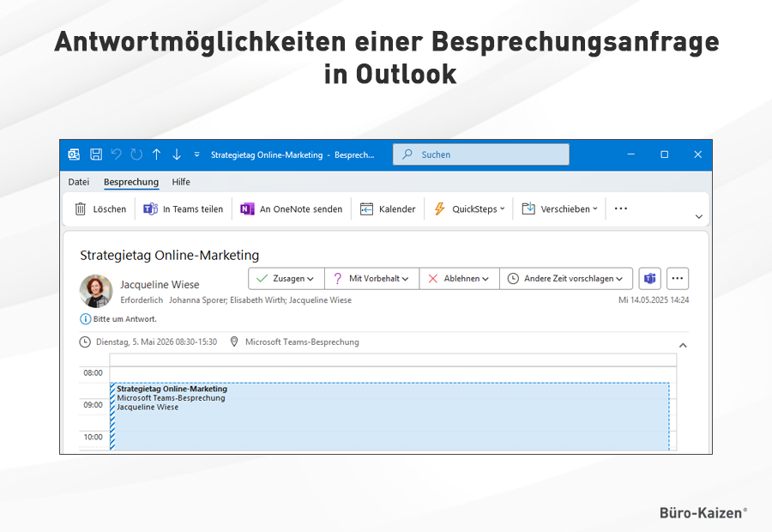Delete the meeting with Löschen
The width and height of the screenshot is (772, 532).
pyautogui.click(x=100, y=209)
